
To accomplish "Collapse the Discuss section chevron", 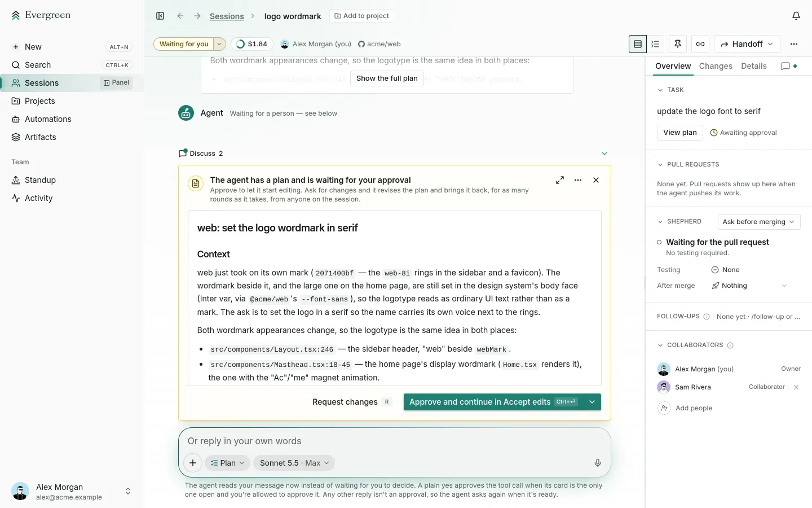I will (604, 154).
